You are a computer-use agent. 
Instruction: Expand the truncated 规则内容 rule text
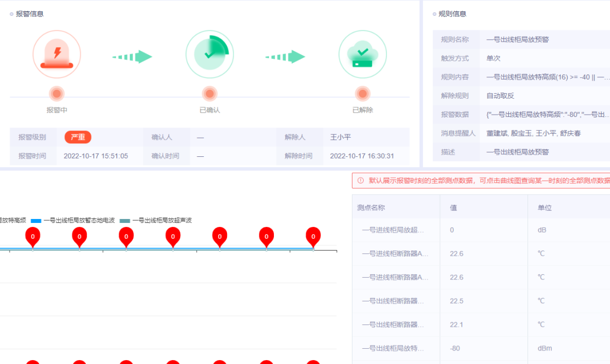point(542,78)
